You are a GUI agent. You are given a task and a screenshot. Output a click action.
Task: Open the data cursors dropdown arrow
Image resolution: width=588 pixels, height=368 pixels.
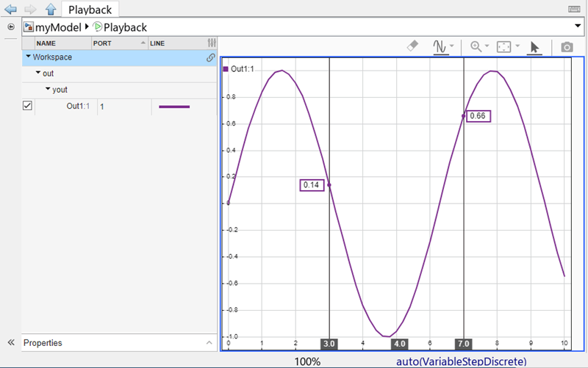click(452, 46)
